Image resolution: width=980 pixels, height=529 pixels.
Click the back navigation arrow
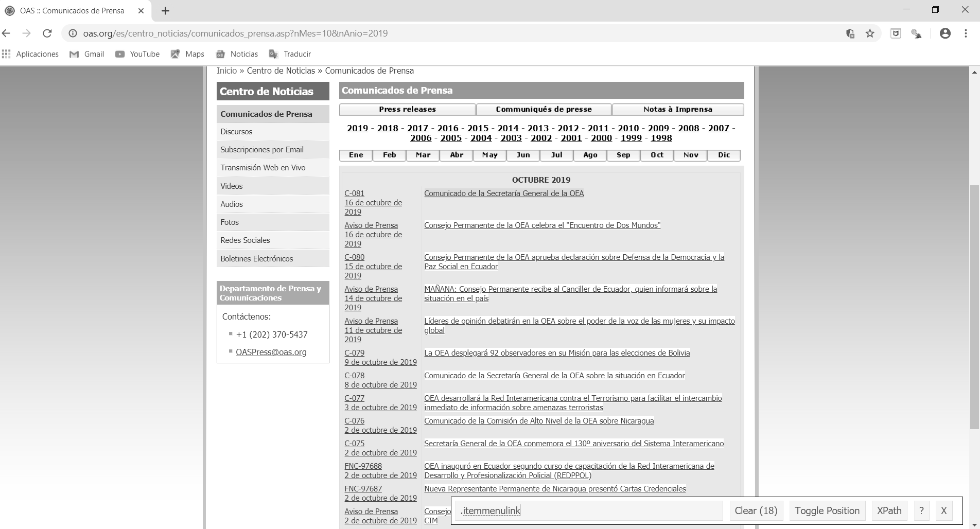click(x=7, y=33)
